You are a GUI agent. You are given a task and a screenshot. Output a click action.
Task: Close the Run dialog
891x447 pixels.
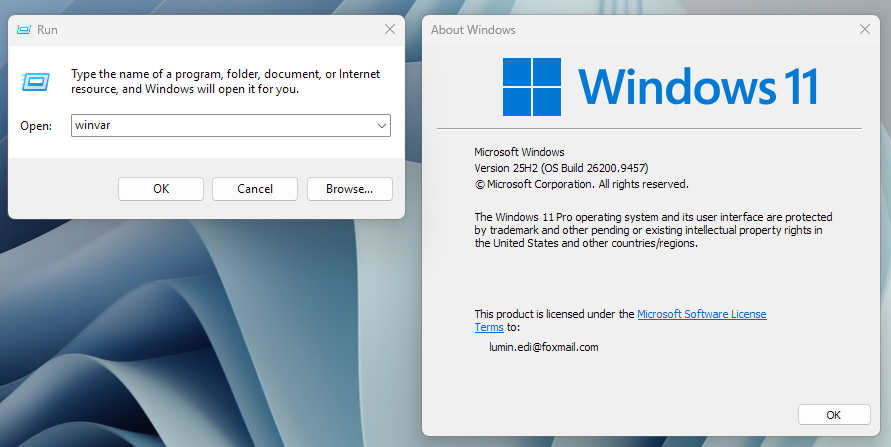[x=390, y=30]
